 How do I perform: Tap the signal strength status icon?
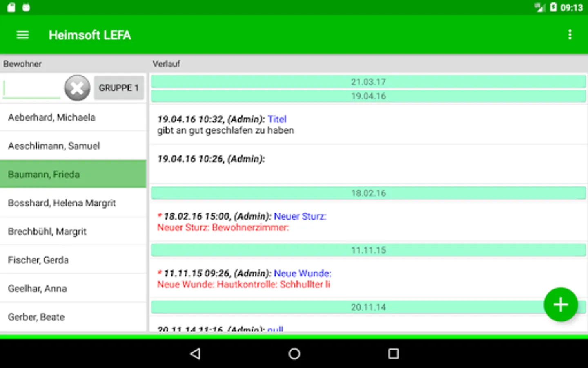(x=539, y=7)
